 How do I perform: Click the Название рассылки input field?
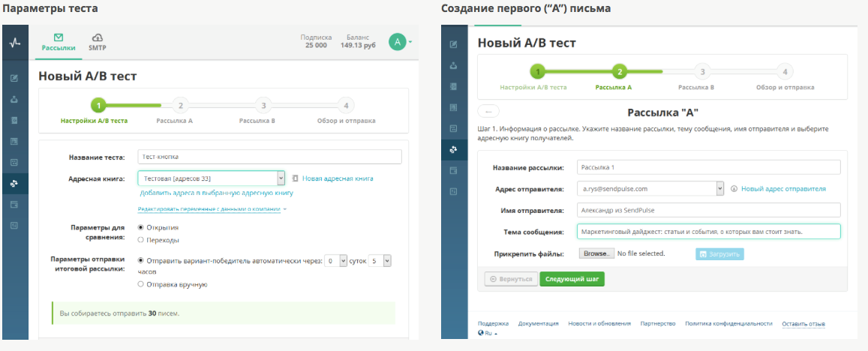pos(708,167)
